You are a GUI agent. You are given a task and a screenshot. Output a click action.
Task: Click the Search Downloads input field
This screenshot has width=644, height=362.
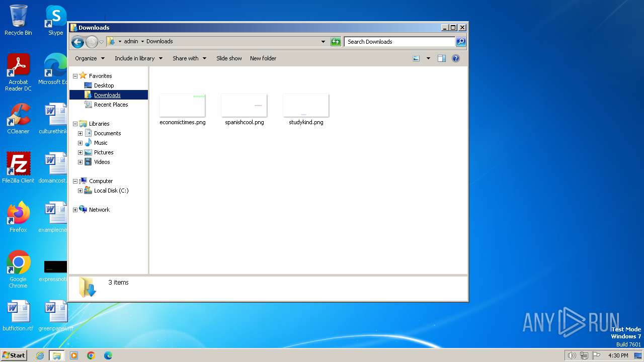tap(399, 42)
